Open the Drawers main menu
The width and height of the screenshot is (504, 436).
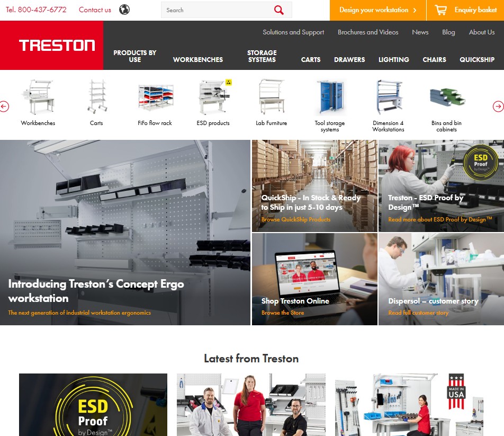[349, 59]
